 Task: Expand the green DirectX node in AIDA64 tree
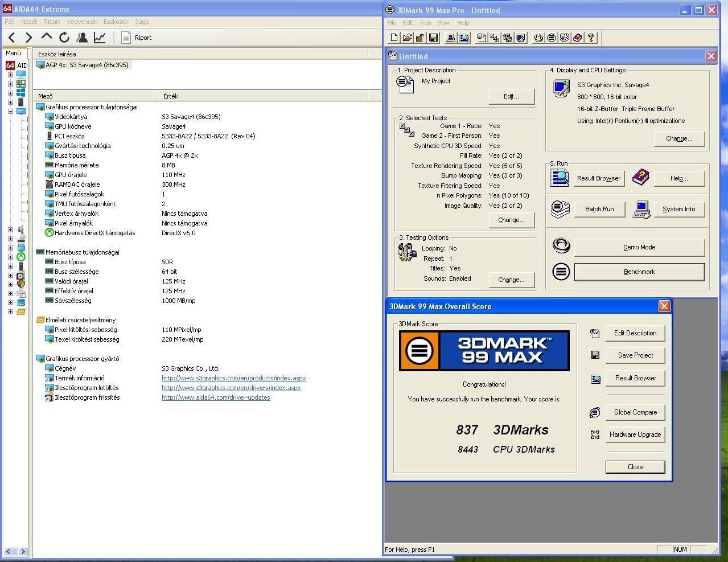pyautogui.click(x=10, y=257)
